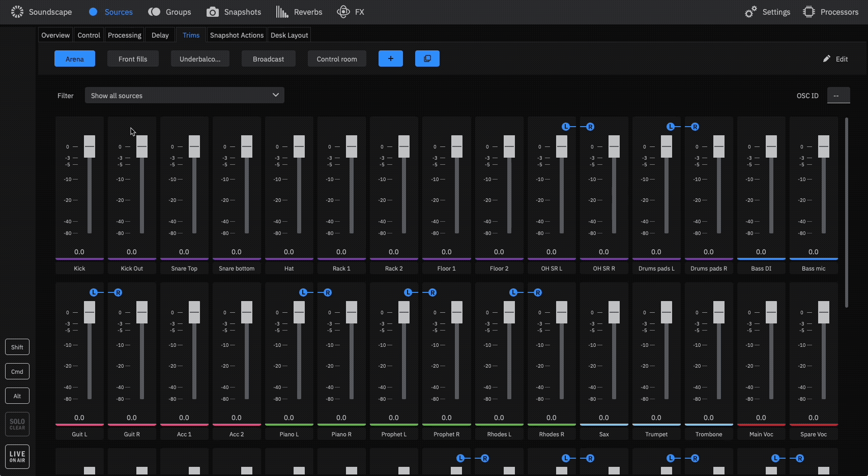The image size is (868, 476).
Task: Open the Desk Layout tab
Action: pos(289,35)
